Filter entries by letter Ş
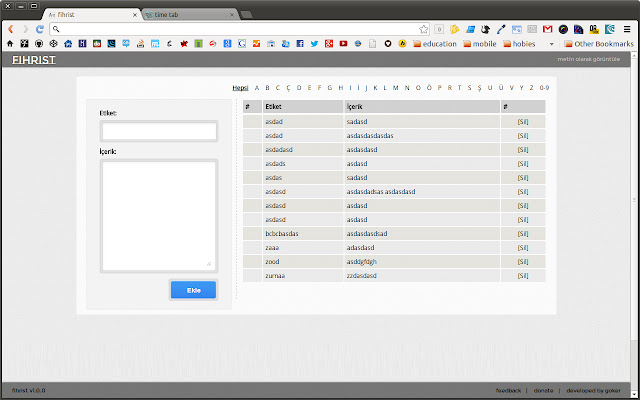 (x=480, y=88)
